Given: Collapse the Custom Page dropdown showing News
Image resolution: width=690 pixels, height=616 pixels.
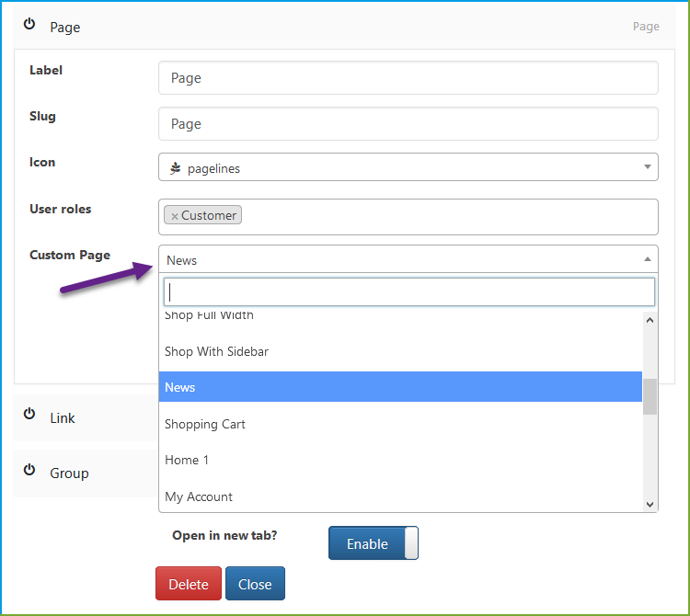Looking at the screenshot, I should (648, 259).
